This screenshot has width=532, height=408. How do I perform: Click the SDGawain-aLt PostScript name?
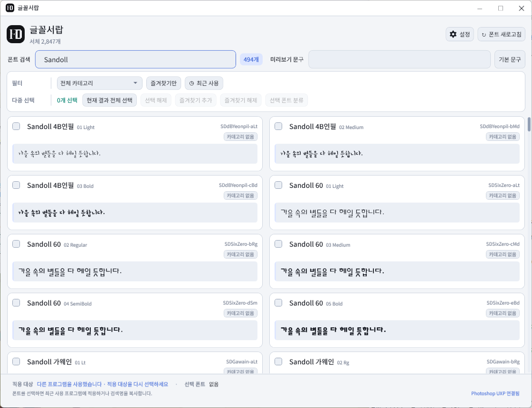(x=242, y=362)
